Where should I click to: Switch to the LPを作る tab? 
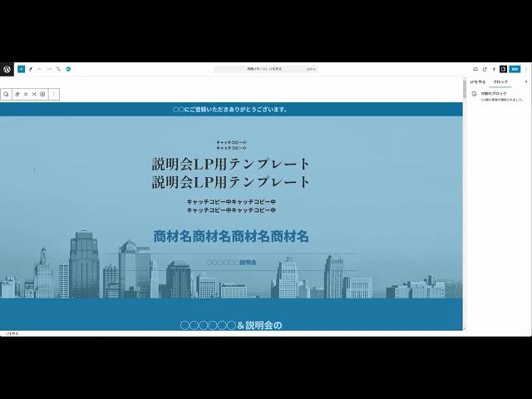(x=478, y=81)
